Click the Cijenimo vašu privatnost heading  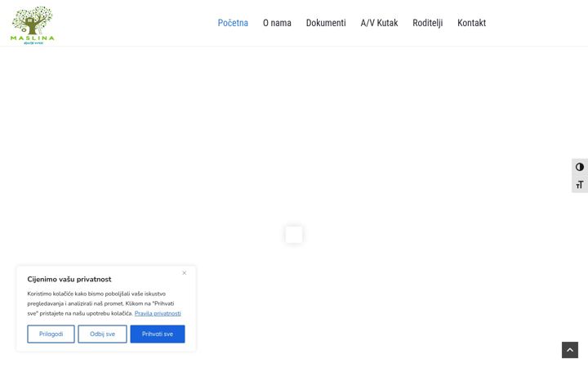point(69,279)
